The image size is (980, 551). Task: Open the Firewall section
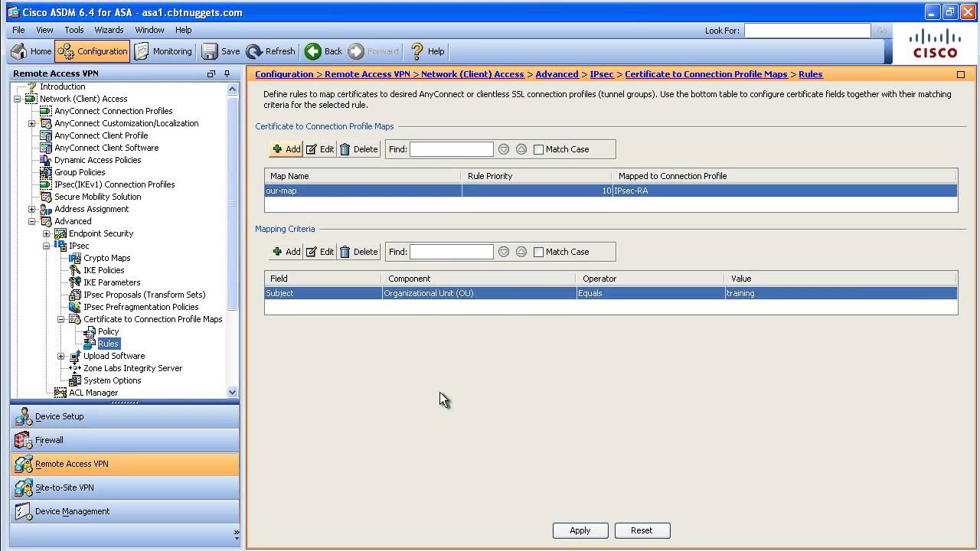[x=125, y=440]
